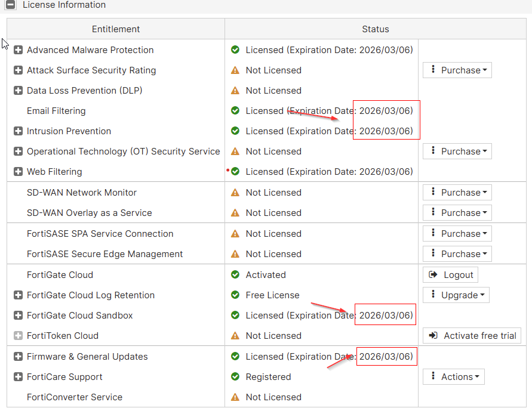The width and height of the screenshot is (532, 408).
Task: Expand Advanced Malware Protection entitlement
Action: coord(18,50)
